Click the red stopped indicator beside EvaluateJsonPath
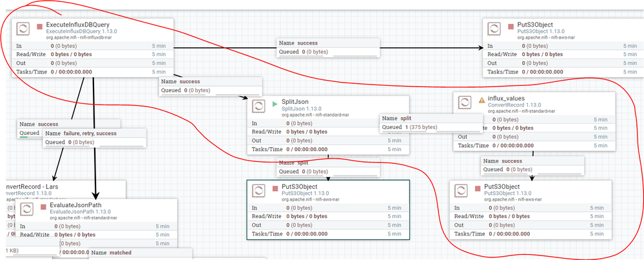The height and width of the screenshot is (260, 644). [x=43, y=206]
